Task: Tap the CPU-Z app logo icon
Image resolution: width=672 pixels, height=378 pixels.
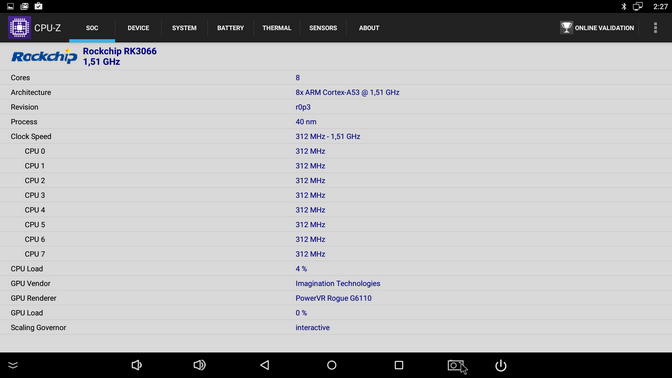Action: click(19, 27)
